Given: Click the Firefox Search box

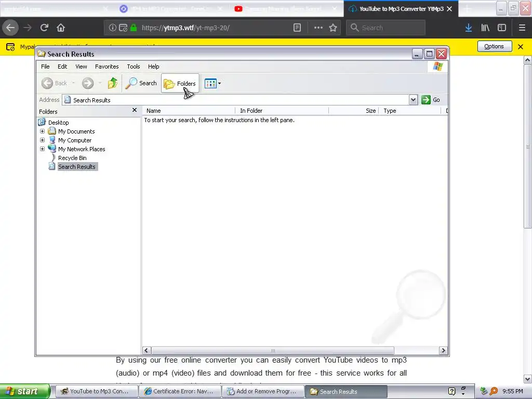Looking at the screenshot, I should tap(386, 28).
